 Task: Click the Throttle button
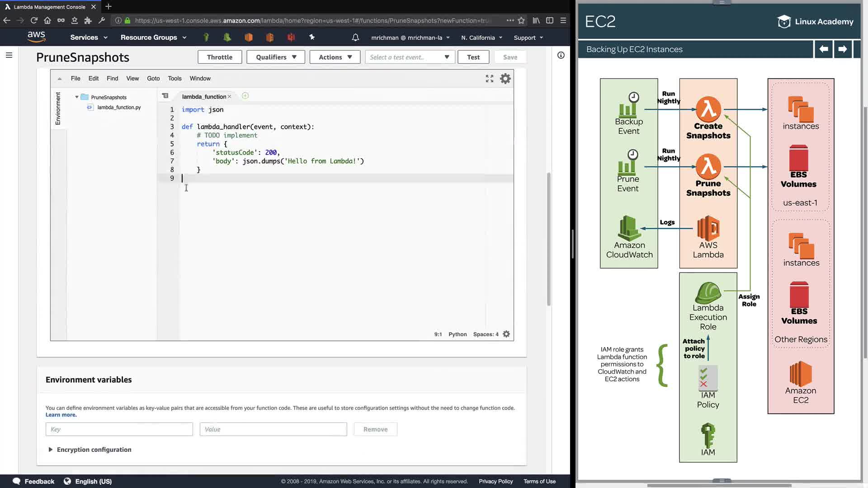[220, 57]
